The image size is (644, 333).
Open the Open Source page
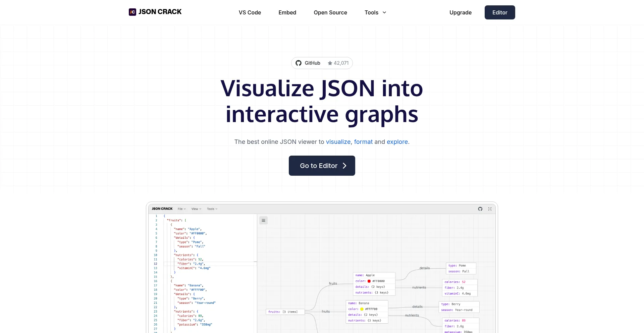[330, 12]
